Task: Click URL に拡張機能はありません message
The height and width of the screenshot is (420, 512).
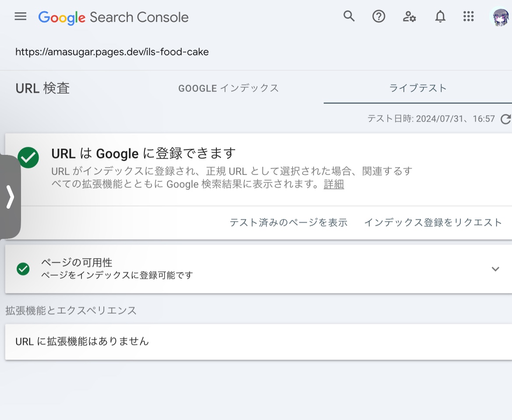Action: pyautogui.click(x=82, y=341)
